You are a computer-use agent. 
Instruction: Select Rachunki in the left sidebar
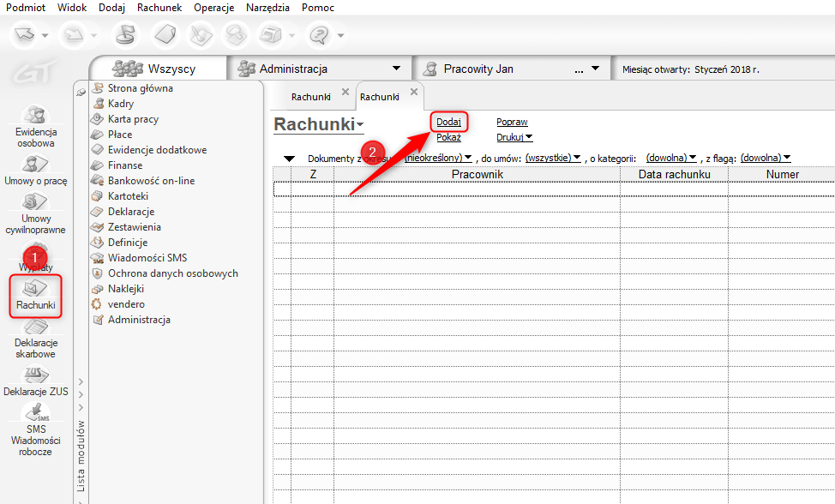tap(35, 296)
